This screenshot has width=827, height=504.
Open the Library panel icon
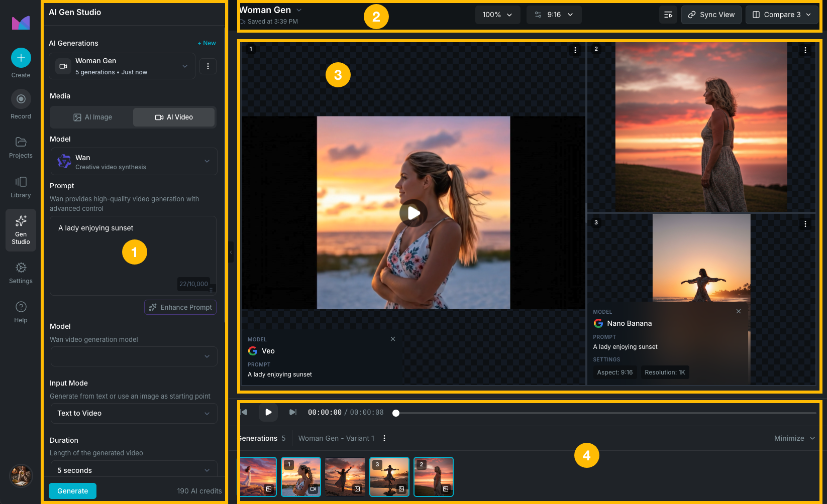pyautogui.click(x=21, y=182)
